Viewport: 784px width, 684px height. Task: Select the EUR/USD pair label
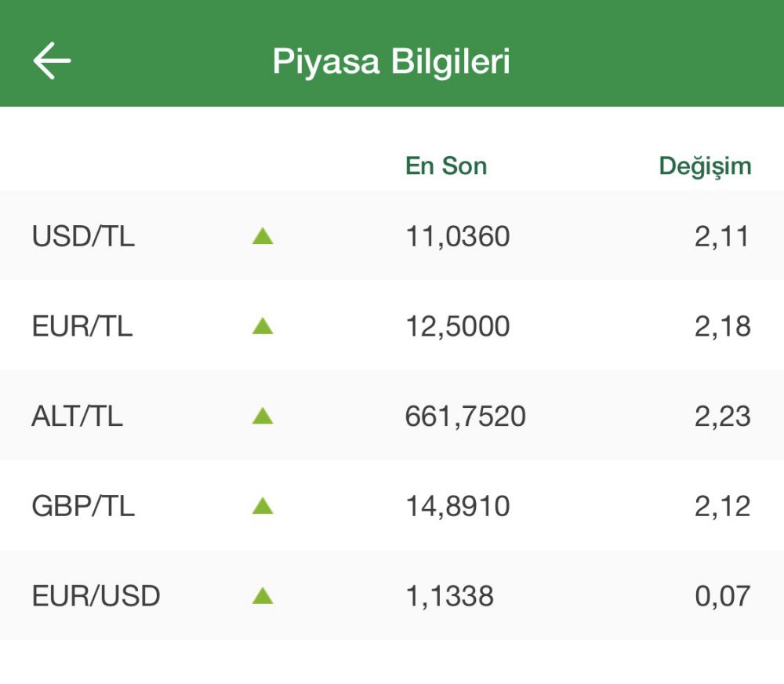pyautogui.click(x=96, y=597)
